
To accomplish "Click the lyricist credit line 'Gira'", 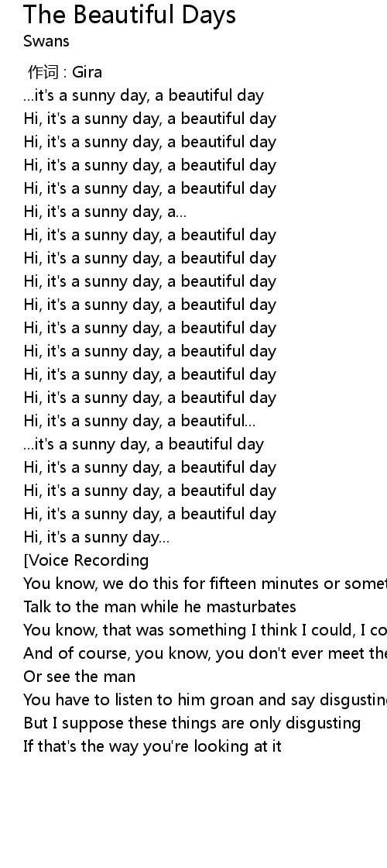I will click(65, 72).
